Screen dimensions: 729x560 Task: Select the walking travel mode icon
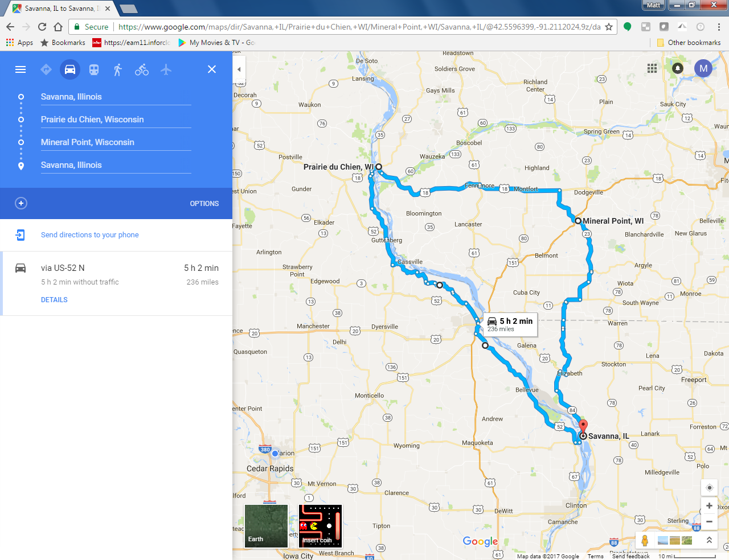[x=118, y=69]
